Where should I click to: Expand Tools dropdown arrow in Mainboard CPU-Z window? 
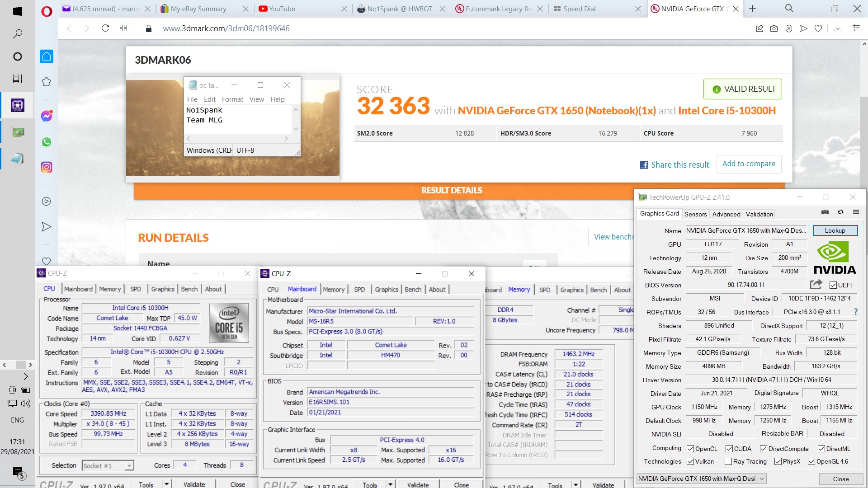[390, 484]
